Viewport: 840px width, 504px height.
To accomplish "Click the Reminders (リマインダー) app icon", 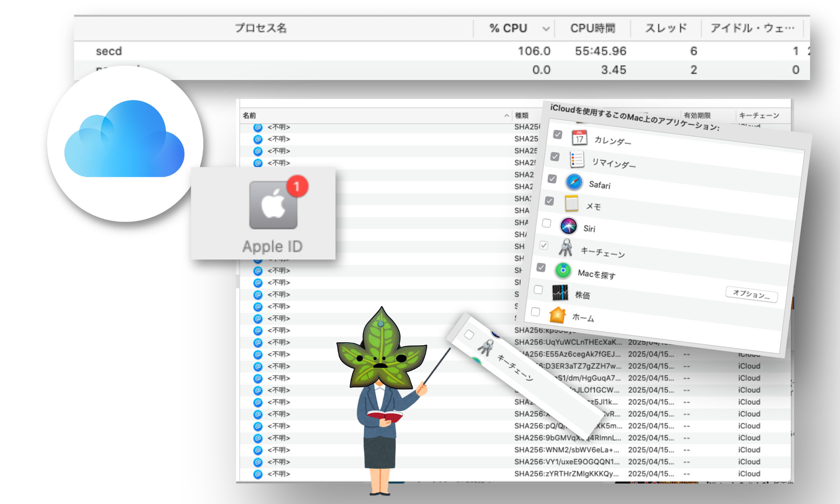I will 577,160.
